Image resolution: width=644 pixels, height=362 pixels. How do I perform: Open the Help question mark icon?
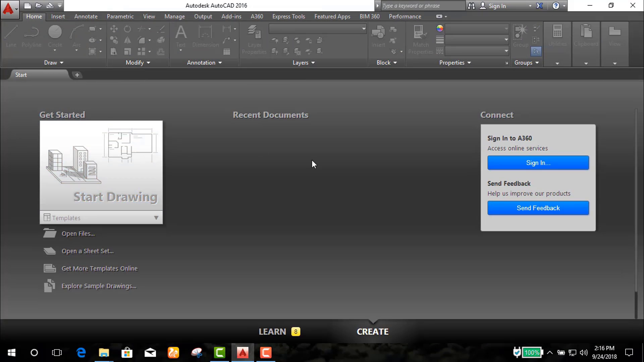coord(556,6)
